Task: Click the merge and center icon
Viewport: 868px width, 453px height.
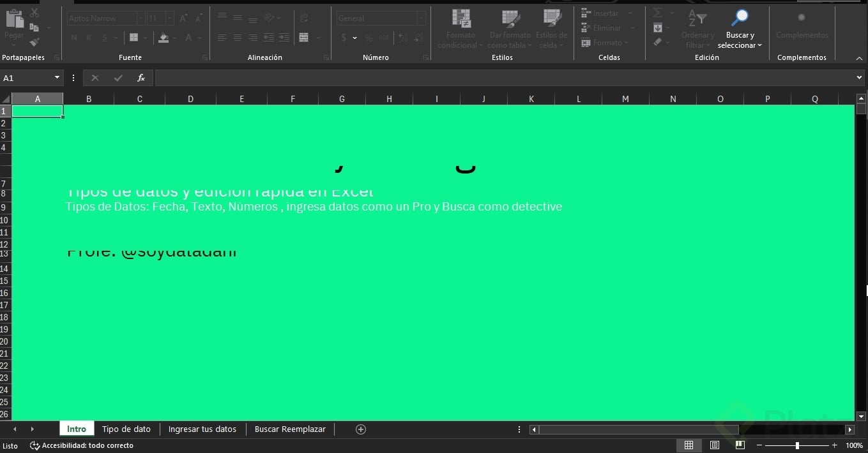Action: tap(303, 38)
